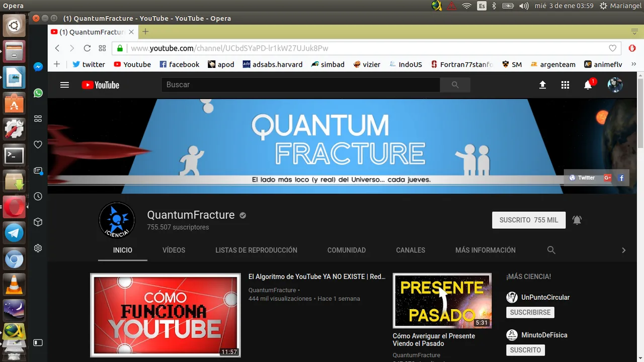Open MÁS INFORMACIÓN tab

click(486, 250)
